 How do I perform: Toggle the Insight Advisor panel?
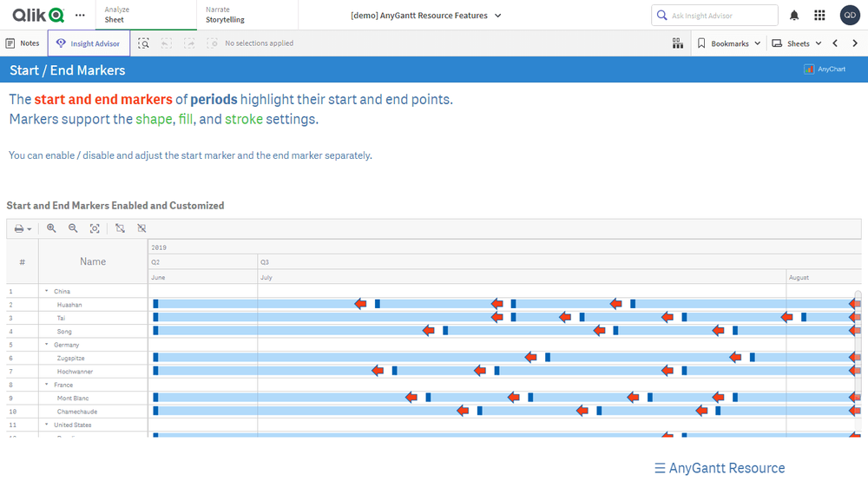coord(89,43)
